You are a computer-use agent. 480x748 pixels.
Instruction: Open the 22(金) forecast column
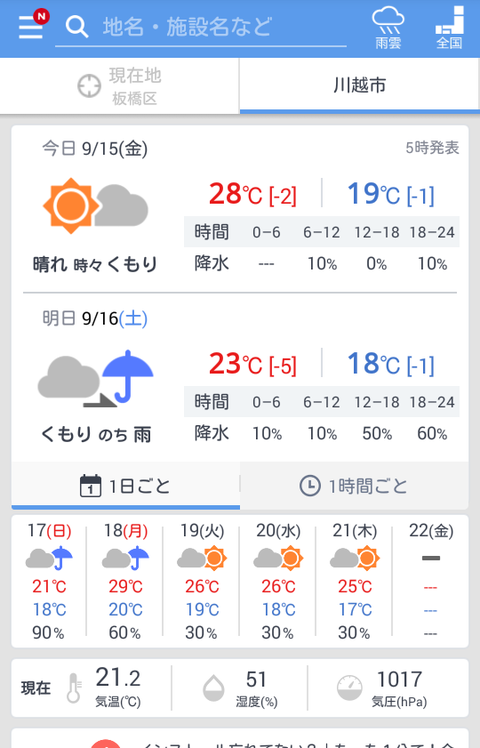tap(431, 581)
